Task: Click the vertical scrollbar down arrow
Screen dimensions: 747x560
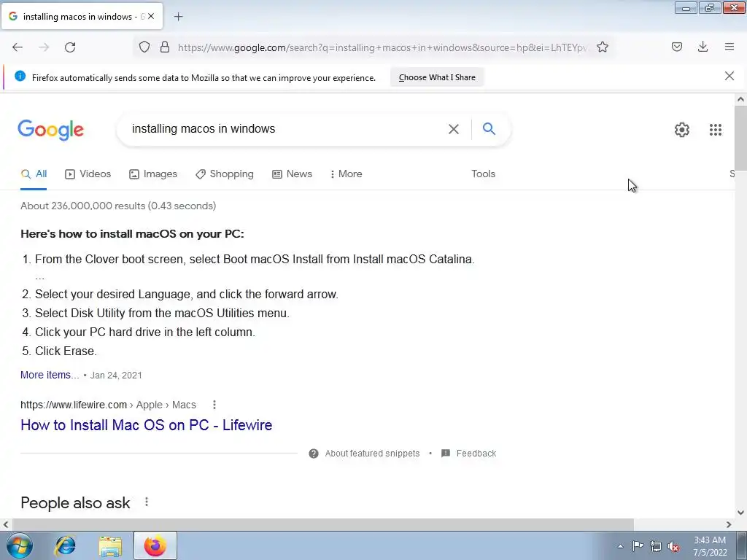Action: [740, 513]
